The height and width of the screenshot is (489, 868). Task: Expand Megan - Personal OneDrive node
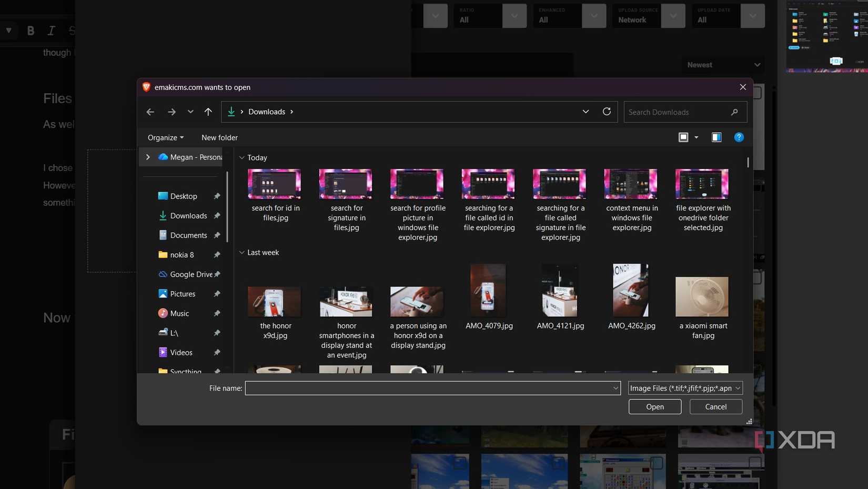click(x=148, y=157)
